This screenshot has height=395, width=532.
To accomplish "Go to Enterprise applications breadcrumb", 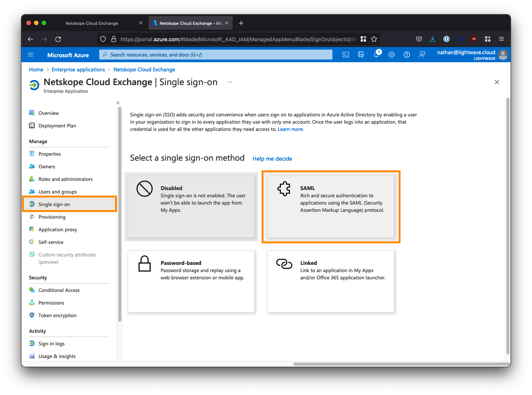I will click(78, 69).
